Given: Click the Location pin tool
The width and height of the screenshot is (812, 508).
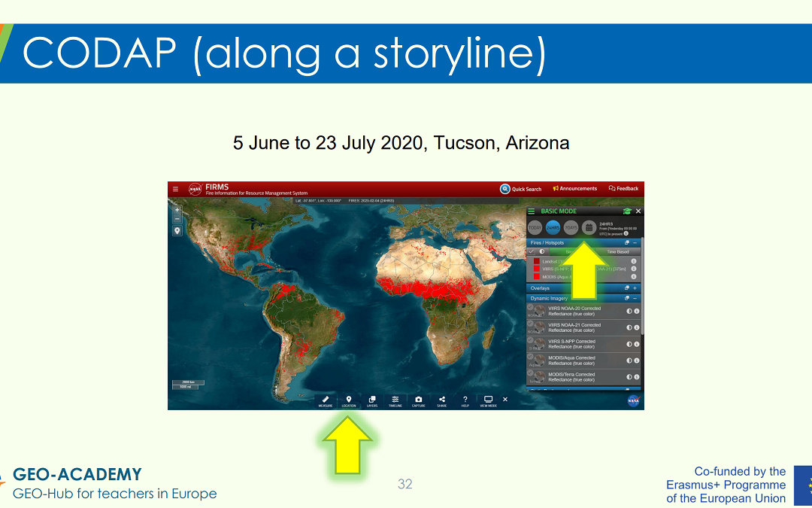Looking at the screenshot, I should click(349, 401).
